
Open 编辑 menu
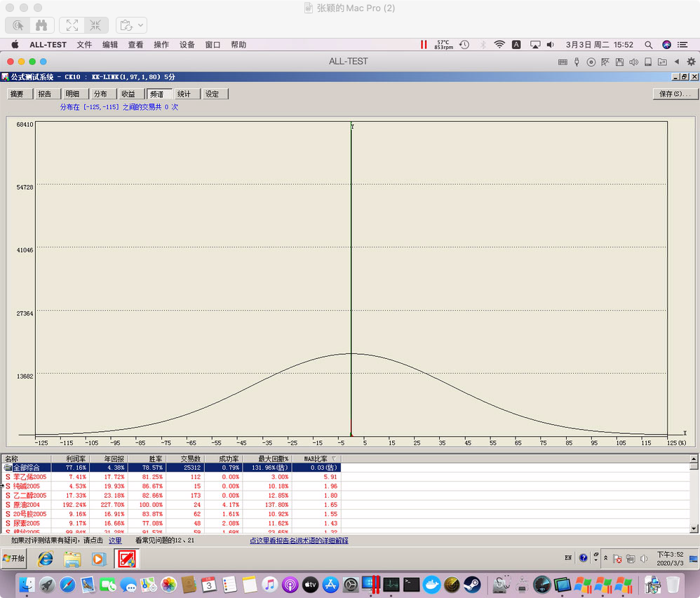(x=110, y=45)
